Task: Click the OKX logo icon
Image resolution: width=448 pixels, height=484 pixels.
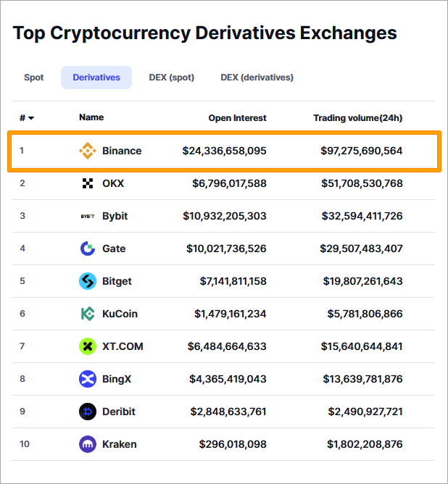Action: (87, 183)
